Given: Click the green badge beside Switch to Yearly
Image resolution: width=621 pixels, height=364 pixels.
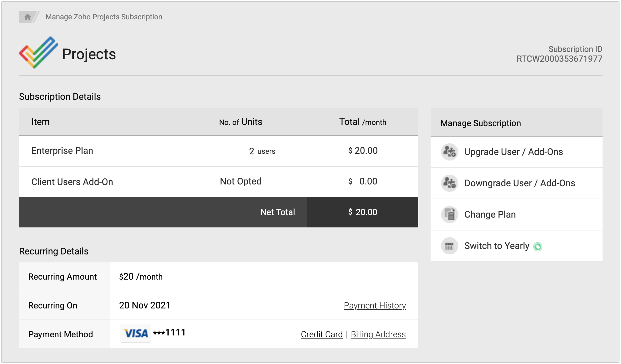Looking at the screenshot, I should pyautogui.click(x=538, y=246).
